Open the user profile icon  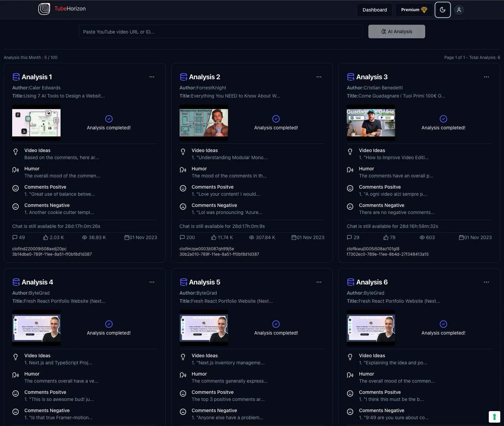click(x=459, y=10)
